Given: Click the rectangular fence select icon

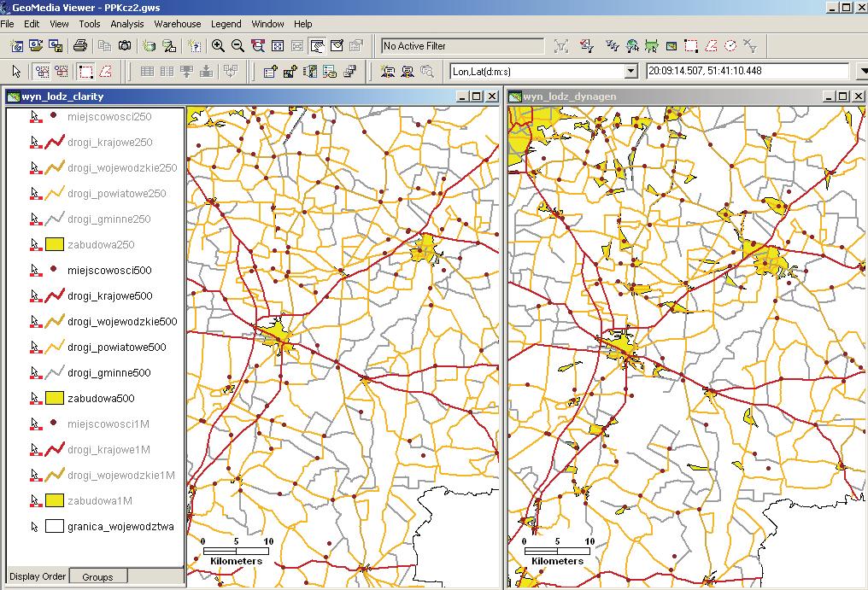Looking at the screenshot, I should pos(85,72).
